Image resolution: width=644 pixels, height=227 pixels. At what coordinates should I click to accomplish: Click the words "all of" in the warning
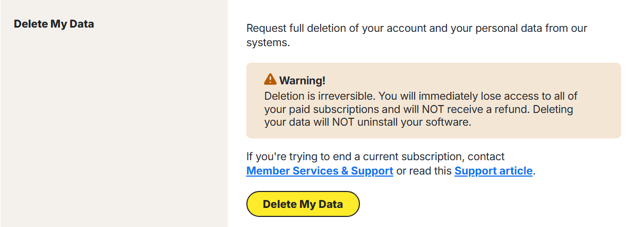(565, 97)
